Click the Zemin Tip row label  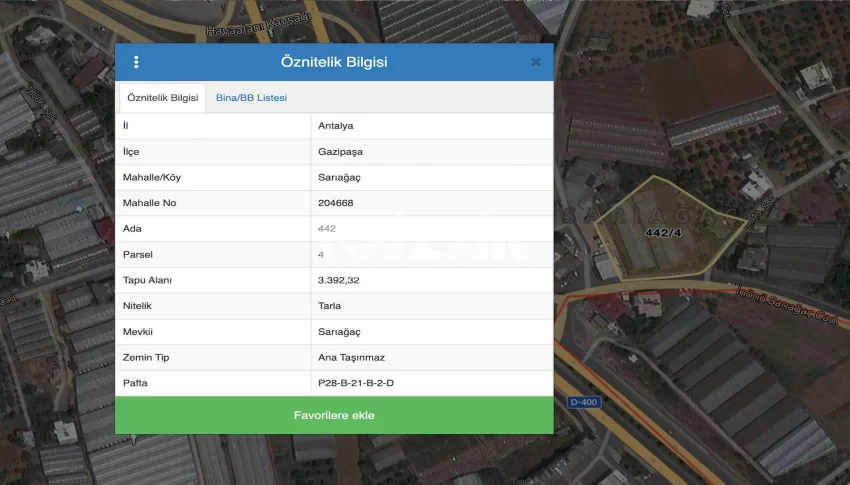coord(147,357)
